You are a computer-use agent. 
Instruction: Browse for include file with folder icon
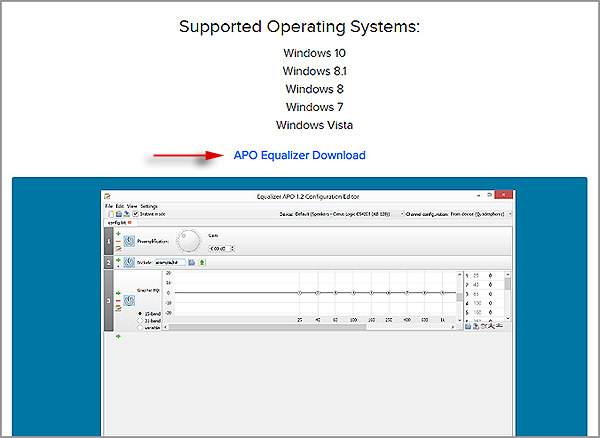(x=192, y=262)
